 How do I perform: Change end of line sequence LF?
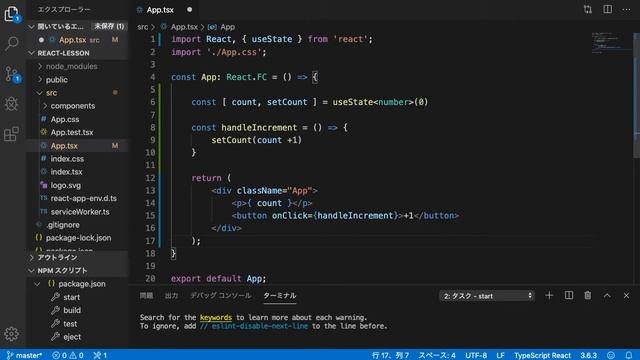(500, 355)
